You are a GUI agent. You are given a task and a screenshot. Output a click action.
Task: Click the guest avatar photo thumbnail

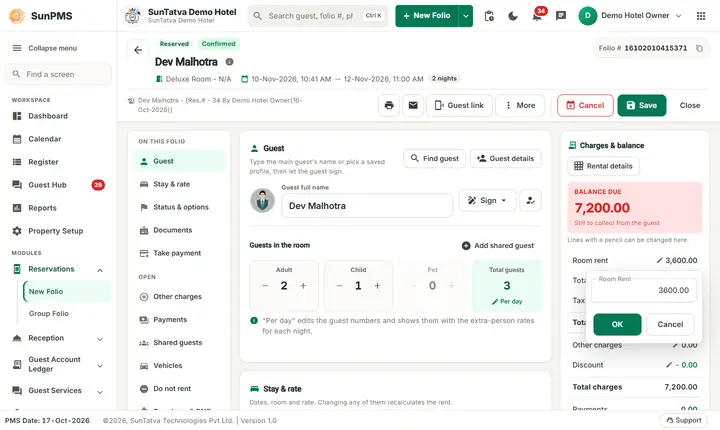tap(262, 200)
